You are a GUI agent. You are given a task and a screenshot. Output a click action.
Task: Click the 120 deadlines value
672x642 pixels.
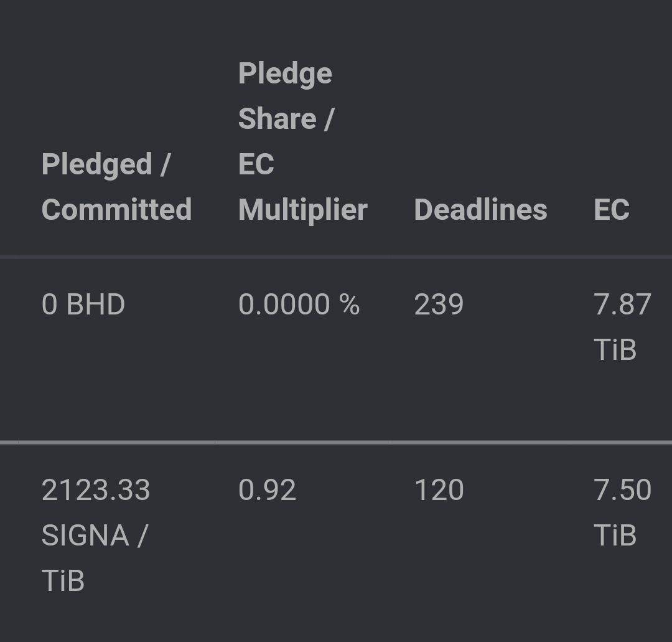(439, 490)
